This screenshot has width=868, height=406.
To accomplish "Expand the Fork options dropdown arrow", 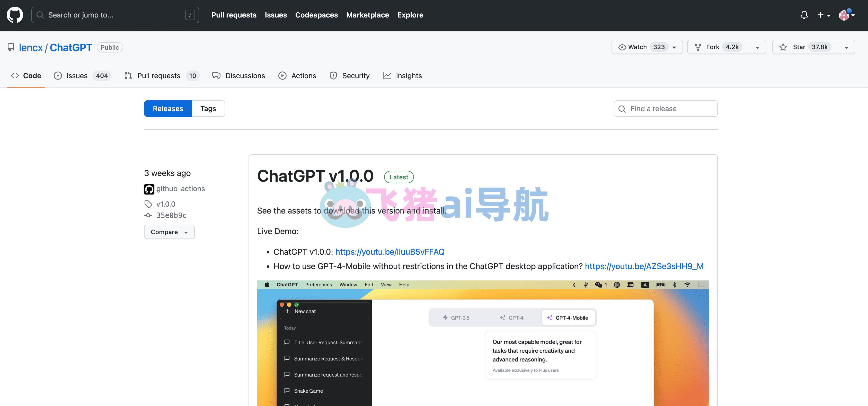I will (x=757, y=47).
